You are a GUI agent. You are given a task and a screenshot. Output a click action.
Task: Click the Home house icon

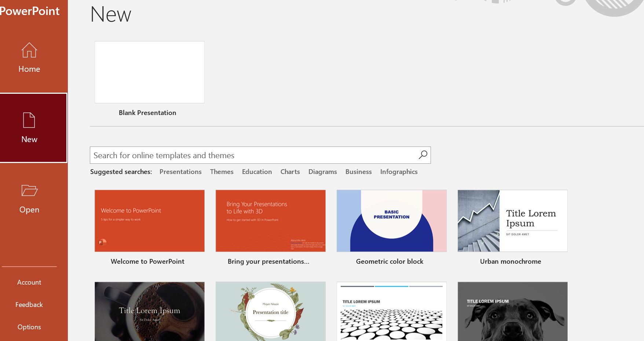click(29, 50)
